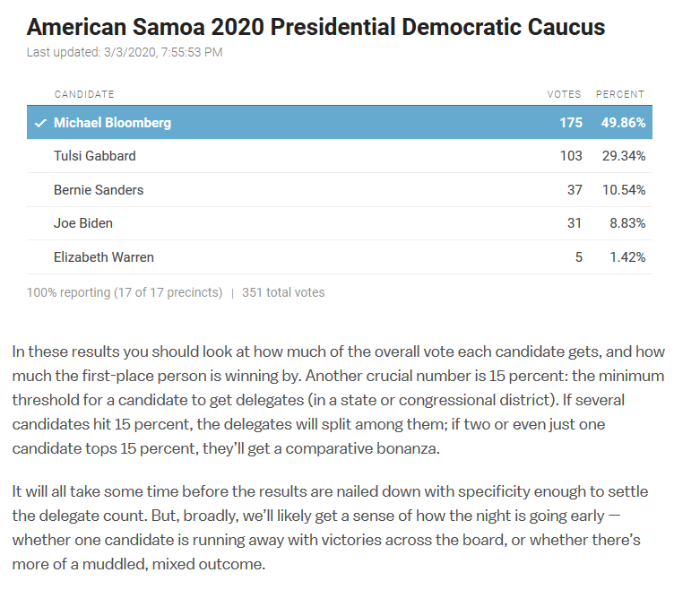Click Gabbard's 29.34% percentage value
The width and height of the screenshot is (700, 590).
tap(624, 156)
